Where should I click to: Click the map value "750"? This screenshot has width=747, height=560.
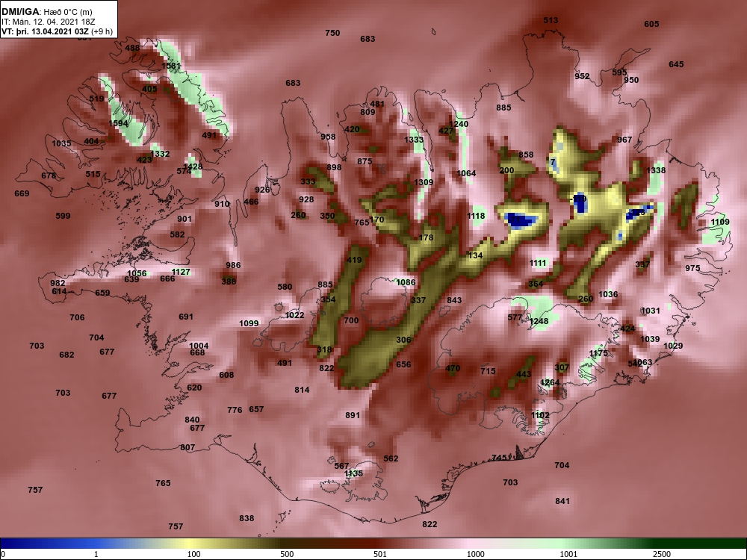[x=332, y=33]
